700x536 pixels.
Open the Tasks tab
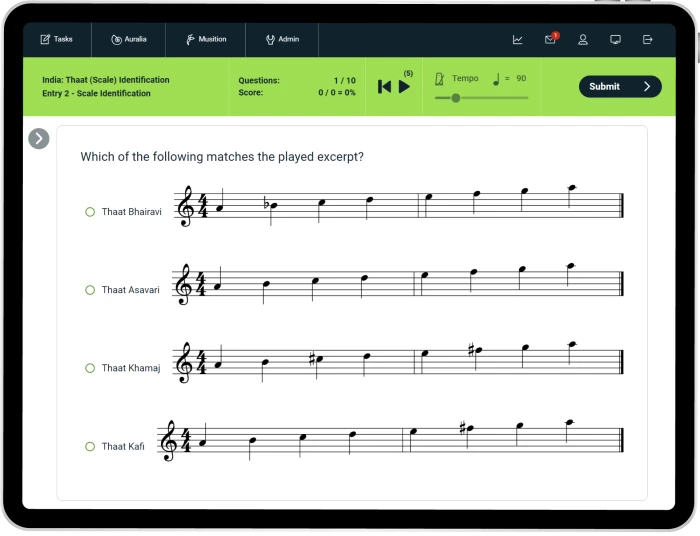click(x=56, y=40)
